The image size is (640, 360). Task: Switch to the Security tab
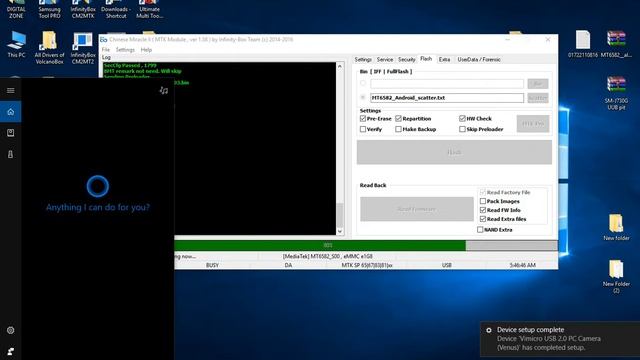[407, 60]
